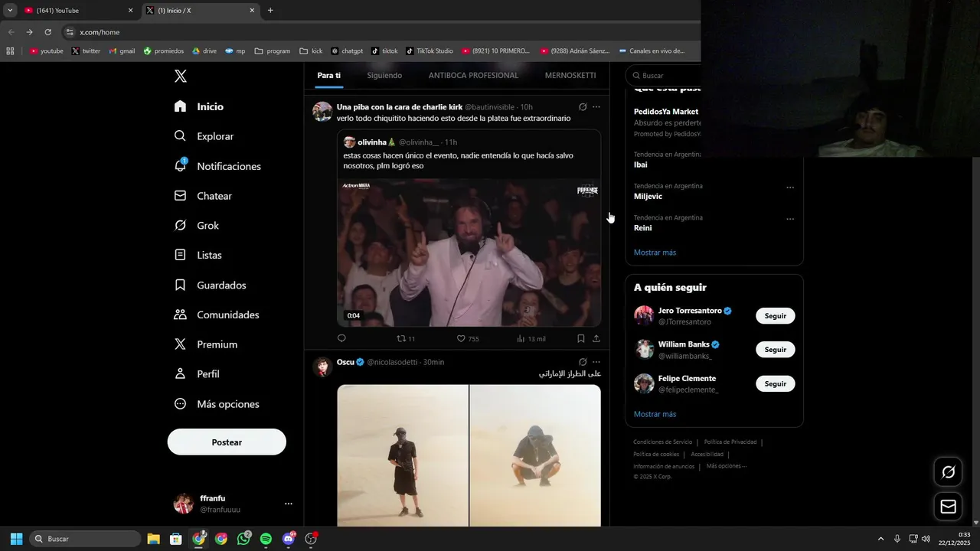Open Discord from the taskbar
This screenshot has width=980, height=551.
coord(289,539)
